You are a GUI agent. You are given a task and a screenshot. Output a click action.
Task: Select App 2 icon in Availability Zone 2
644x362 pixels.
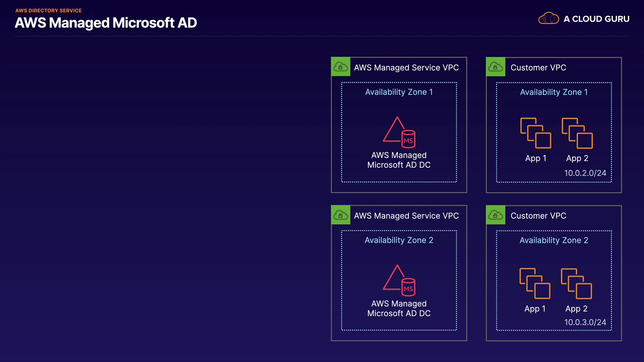[577, 283]
